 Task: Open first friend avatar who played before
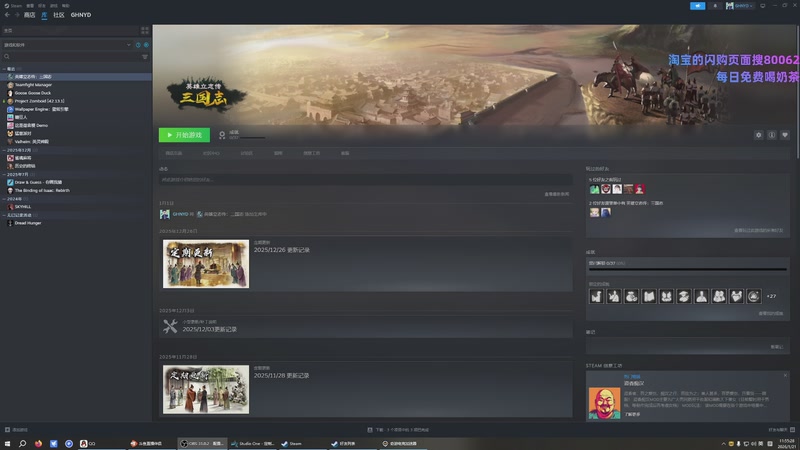(594, 189)
